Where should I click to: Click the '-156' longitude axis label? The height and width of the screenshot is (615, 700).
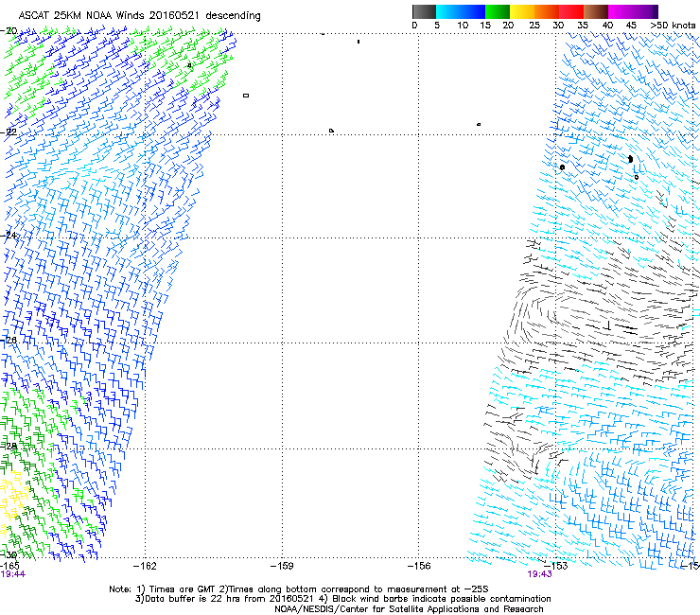[419, 566]
